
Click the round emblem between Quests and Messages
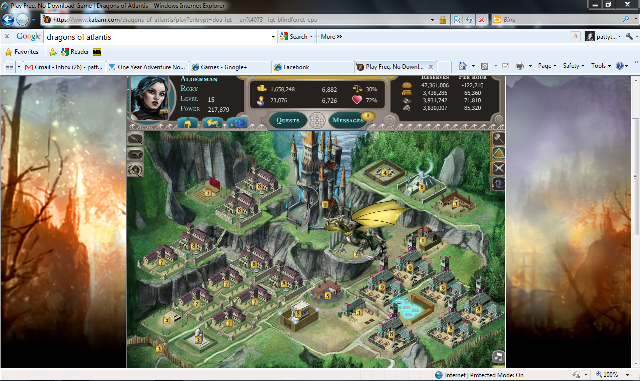pyautogui.click(x=317, y=120)
